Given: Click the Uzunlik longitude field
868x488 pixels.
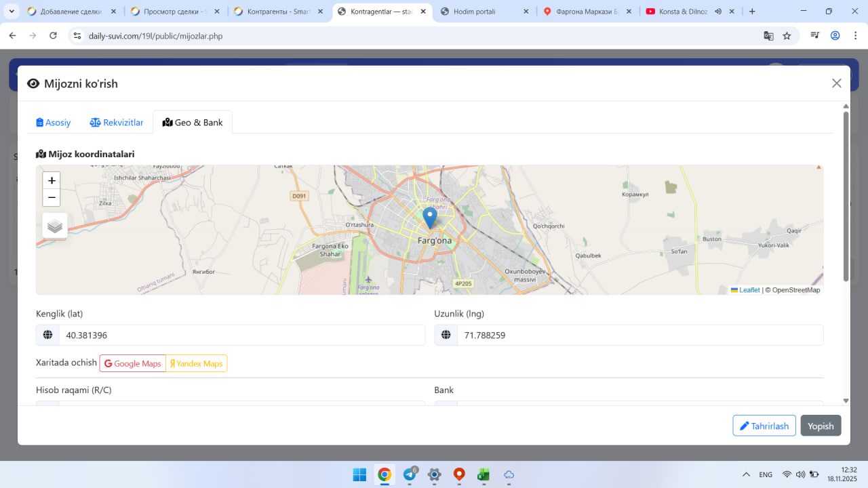Looking at the screenshot, I should pyautogui.click(x=639, y=335).
